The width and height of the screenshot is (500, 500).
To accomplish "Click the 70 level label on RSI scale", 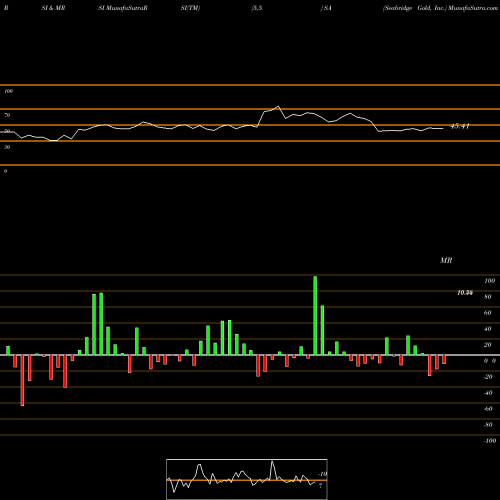I will pos(7,115).
